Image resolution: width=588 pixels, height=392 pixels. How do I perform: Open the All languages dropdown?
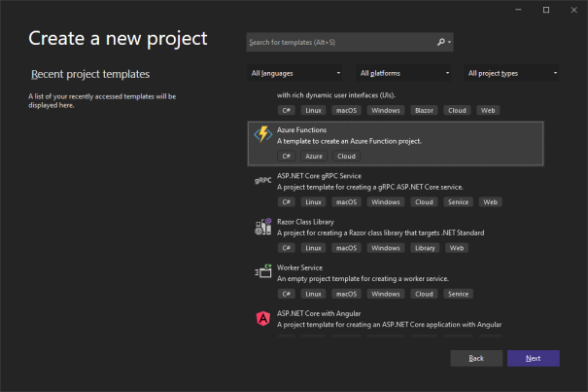[295, 73]
